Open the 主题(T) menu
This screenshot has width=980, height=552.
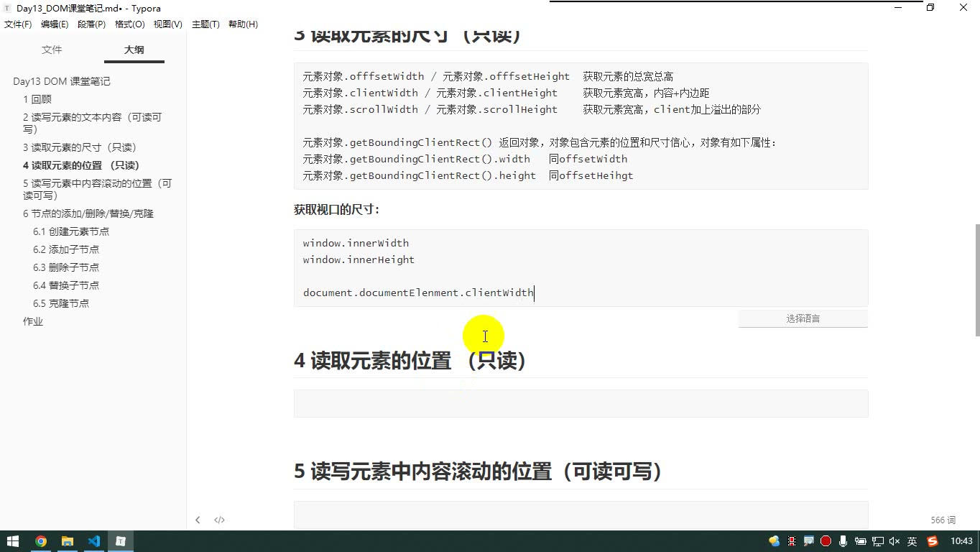click(205, 24)
